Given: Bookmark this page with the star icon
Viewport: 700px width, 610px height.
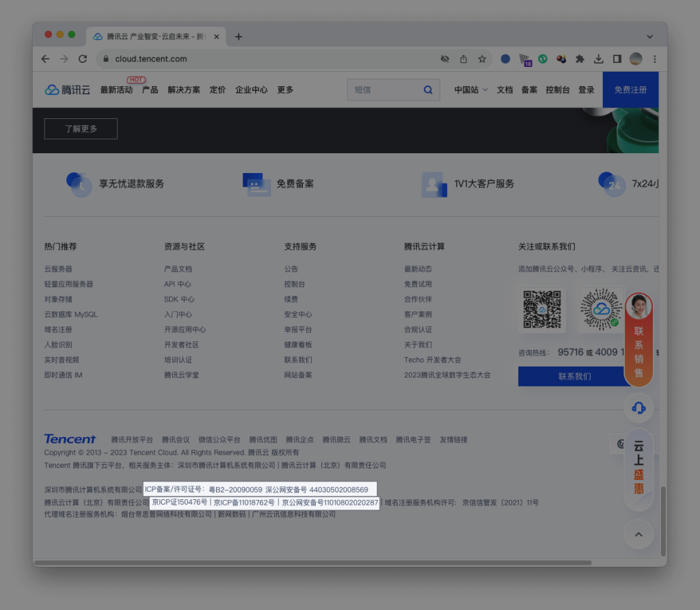Looking at the screenshot, I should pos(482,59).
